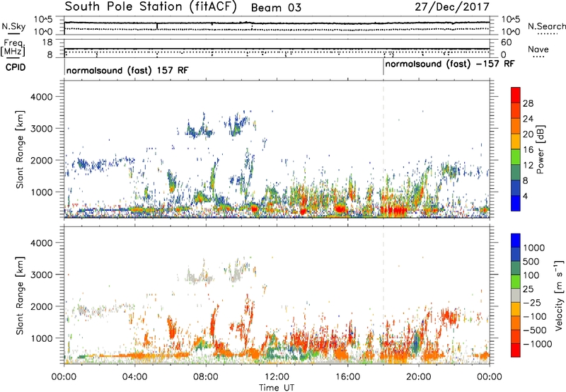This screenshot has height=392, width=566.
Task: Click the 'N.Search' legend label
Action: [x=547, y=26]
